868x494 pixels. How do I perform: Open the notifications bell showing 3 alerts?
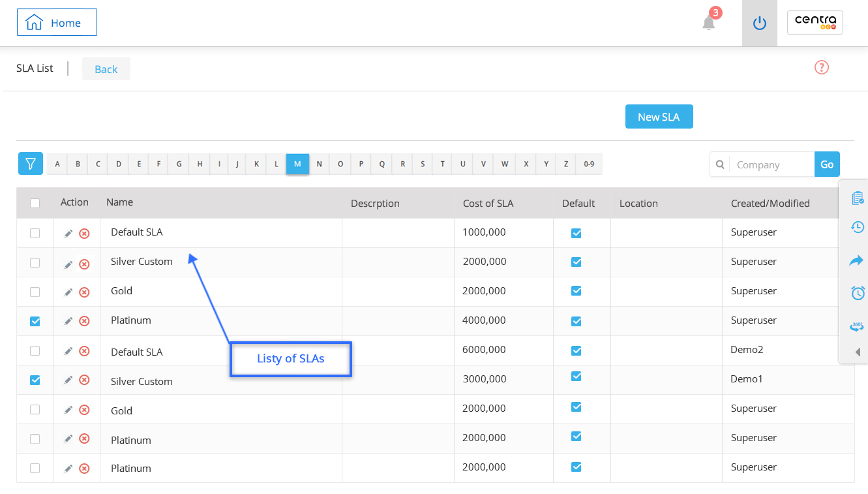pos(708,22)
